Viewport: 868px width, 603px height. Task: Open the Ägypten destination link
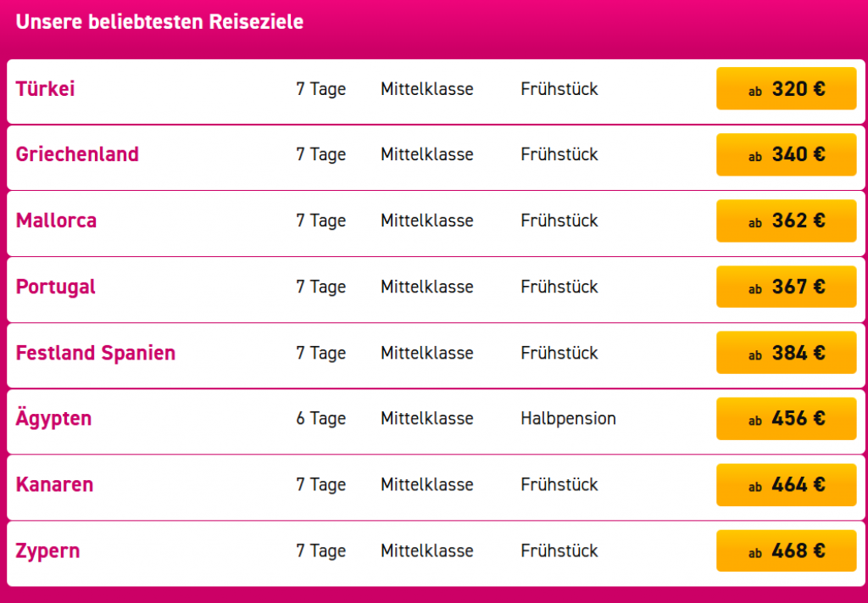click(53, 418)
